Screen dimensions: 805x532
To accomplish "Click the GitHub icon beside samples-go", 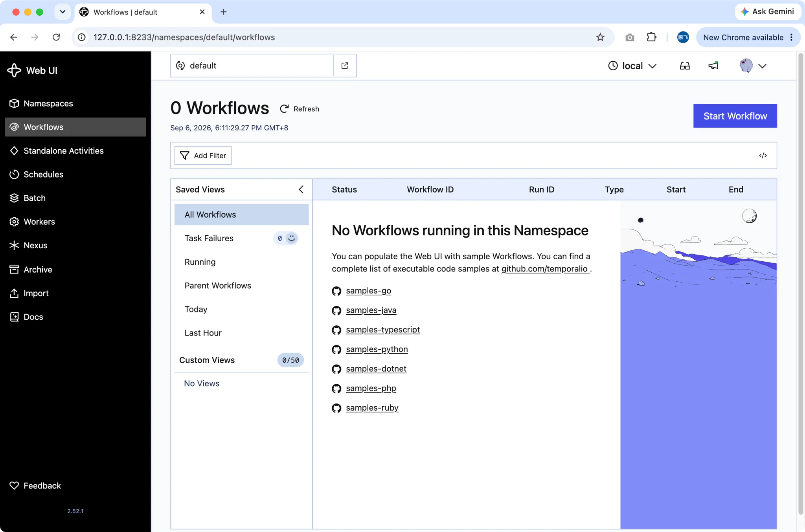I will coord(336,291).
